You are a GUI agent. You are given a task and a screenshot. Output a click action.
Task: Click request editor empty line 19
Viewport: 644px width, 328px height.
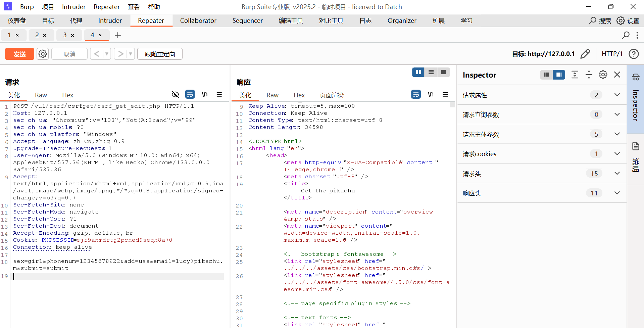point(118,276)
